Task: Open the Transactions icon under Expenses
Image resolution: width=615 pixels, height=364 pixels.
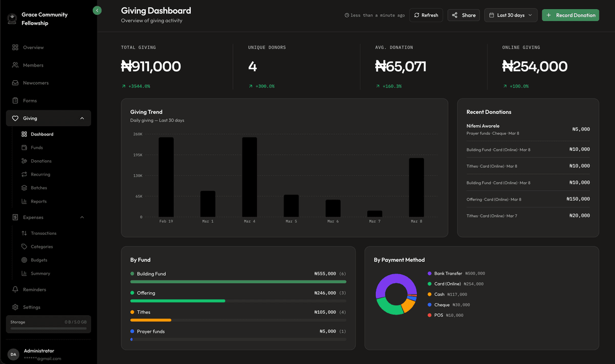Action: click(23, 233)
